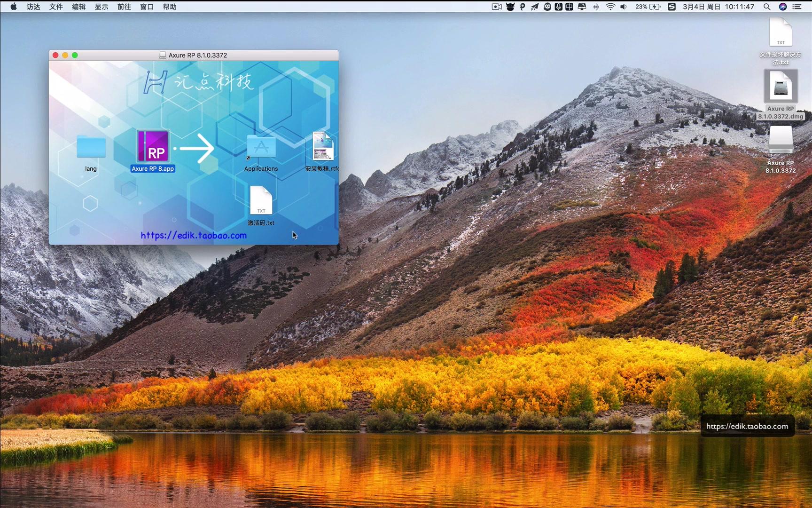This screenshot has width=812, height=508.
Task: Open Spotlight search magnifier
Action: 767,7
